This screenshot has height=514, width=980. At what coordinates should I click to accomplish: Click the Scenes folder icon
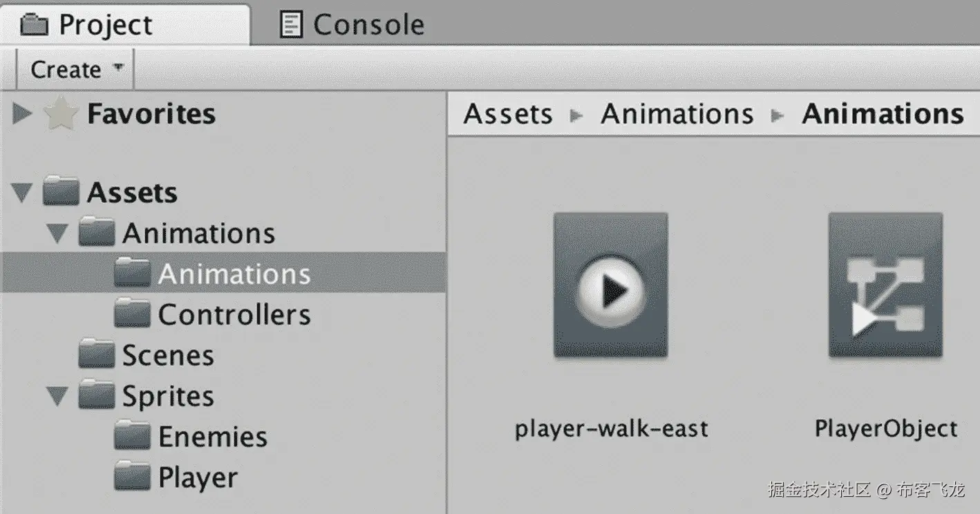96,356
